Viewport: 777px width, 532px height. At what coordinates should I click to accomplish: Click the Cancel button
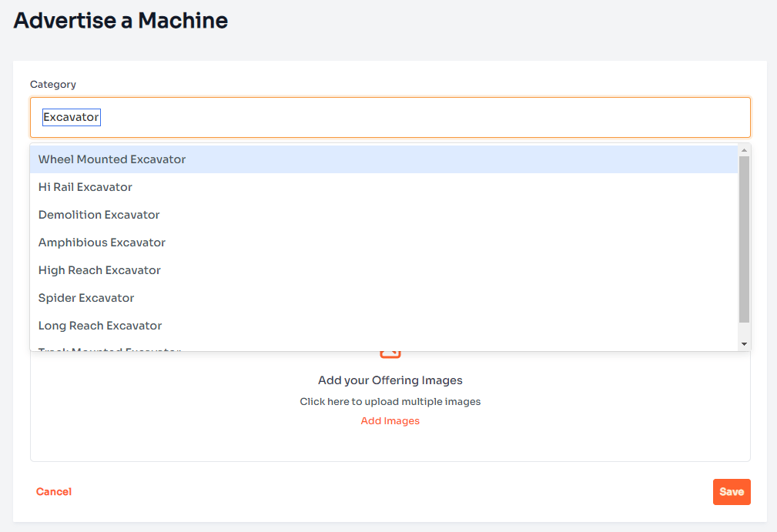point(54,491)
